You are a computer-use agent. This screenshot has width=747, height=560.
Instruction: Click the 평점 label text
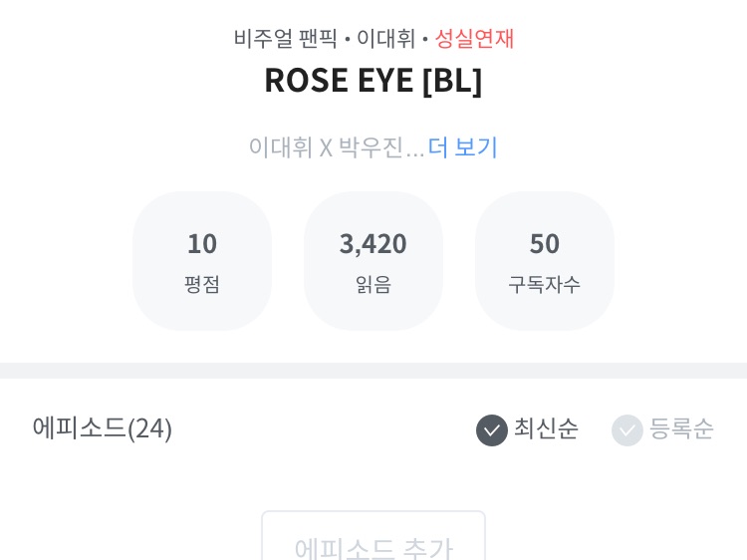point(202,284)
